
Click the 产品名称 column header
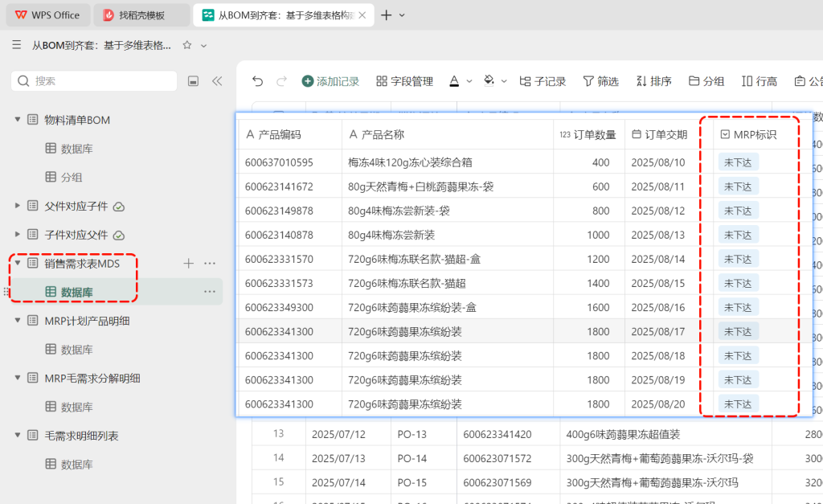[x=448, y=135]
